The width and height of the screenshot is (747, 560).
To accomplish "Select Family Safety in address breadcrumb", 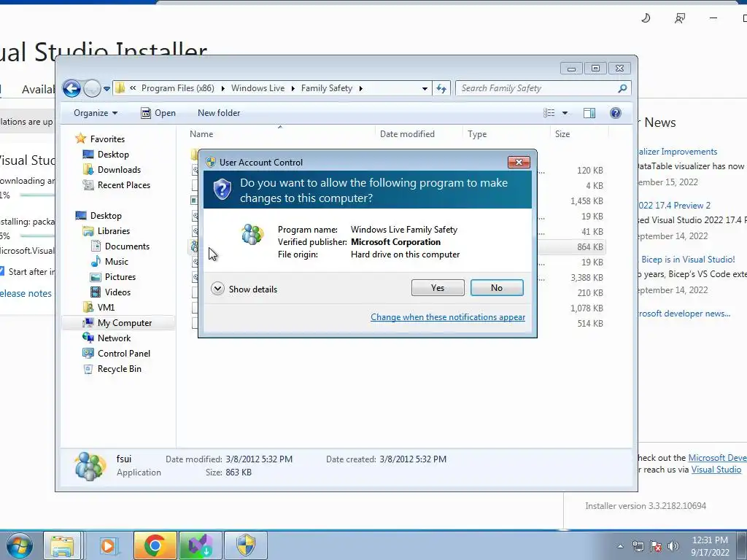I will click(x=327, y=88).
